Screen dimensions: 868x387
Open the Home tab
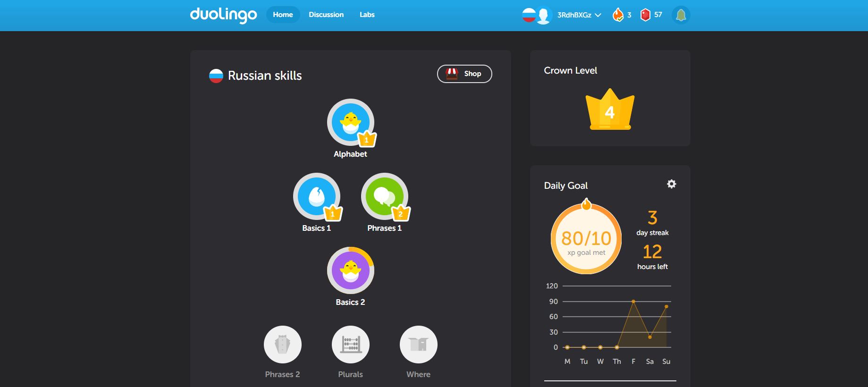pos(283,15)
